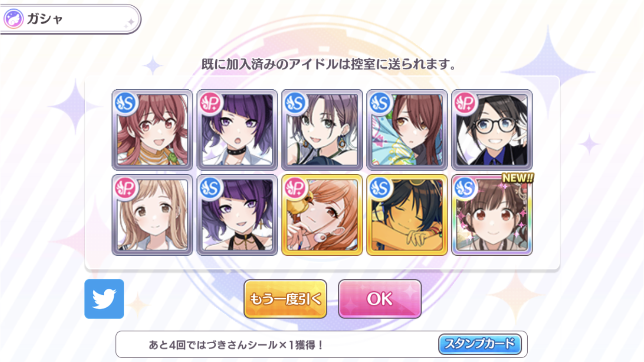Click the Twitter share icon
Viewport: 644px width, 362px height.
pos(104,299)
